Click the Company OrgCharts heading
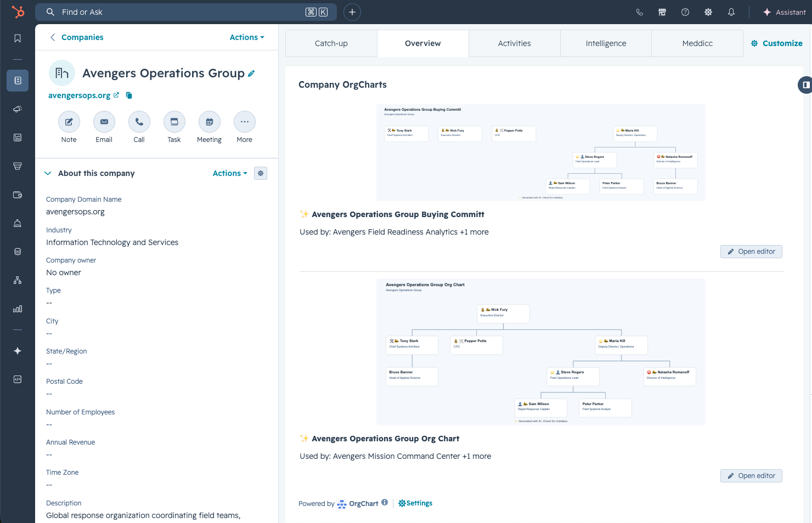Image resolution: width=812 pixels, height=523 pixels. [342, 84]
